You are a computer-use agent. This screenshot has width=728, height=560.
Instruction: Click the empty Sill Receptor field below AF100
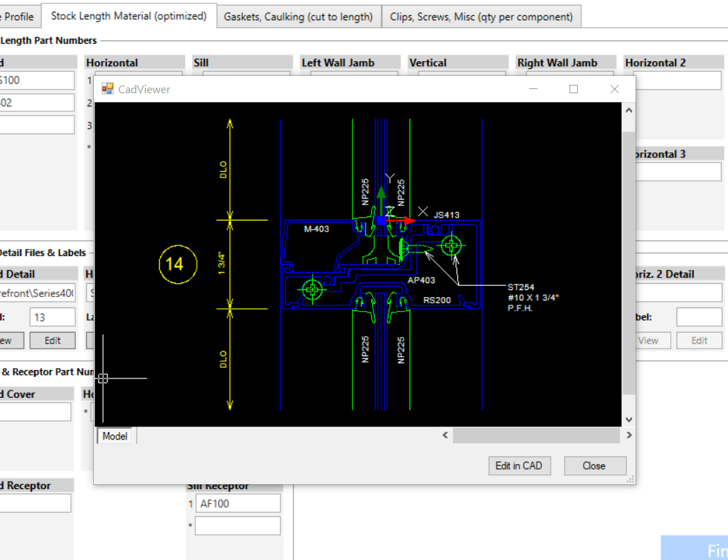click(x=238, y=526)
